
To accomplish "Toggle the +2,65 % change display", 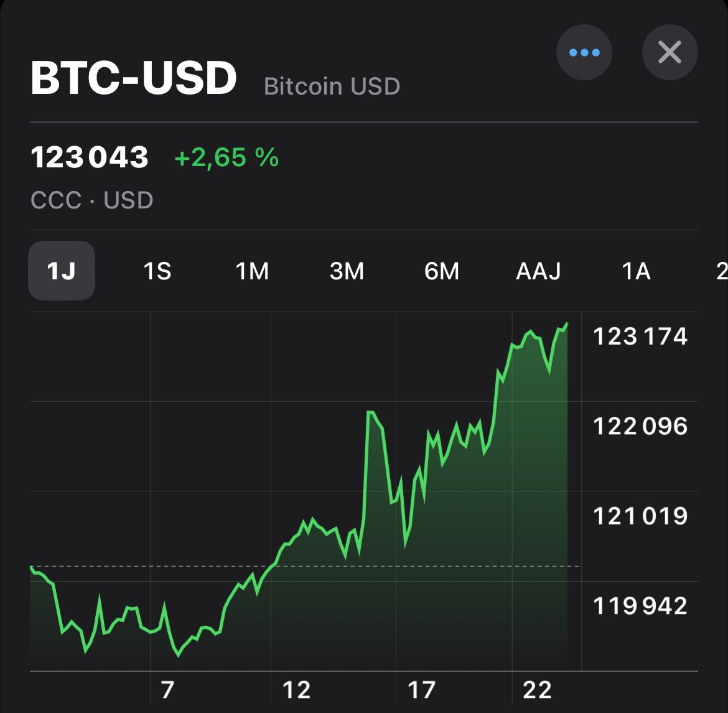I will 226,157.
